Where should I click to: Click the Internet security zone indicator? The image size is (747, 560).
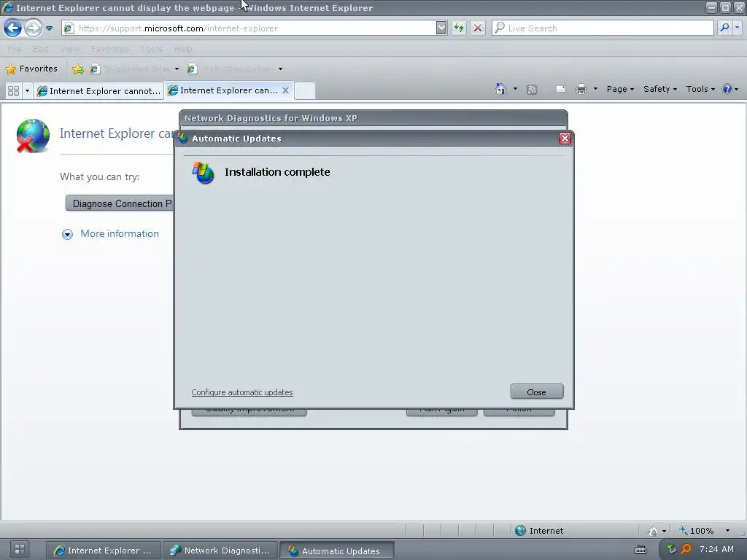coord(539,531)
